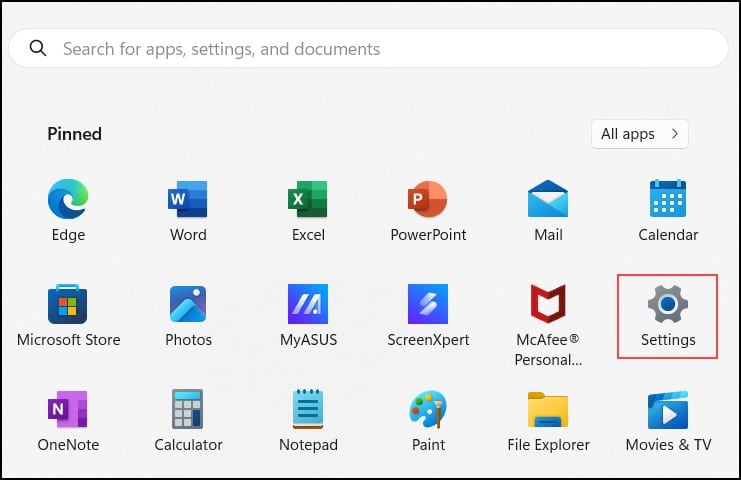The image size is (741, 480).
Task: Launch PowerPoint from the Start menu
Action: 428,210
